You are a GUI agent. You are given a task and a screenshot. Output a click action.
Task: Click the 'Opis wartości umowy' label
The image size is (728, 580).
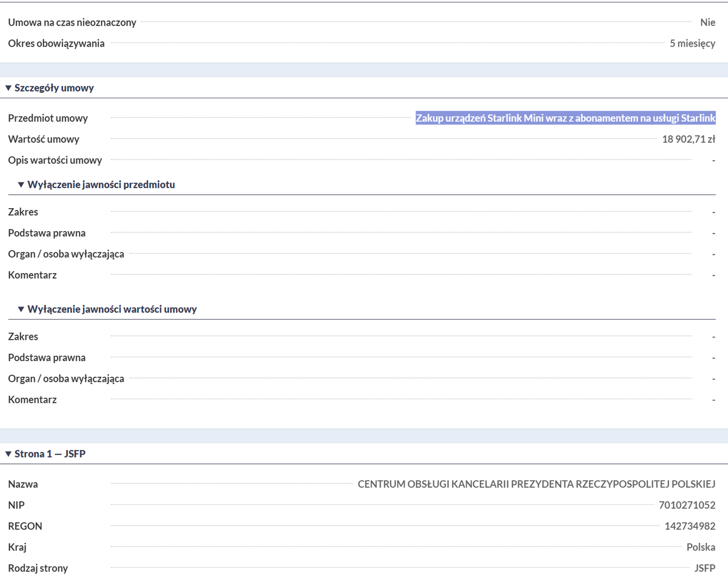(x=55, y=160)
